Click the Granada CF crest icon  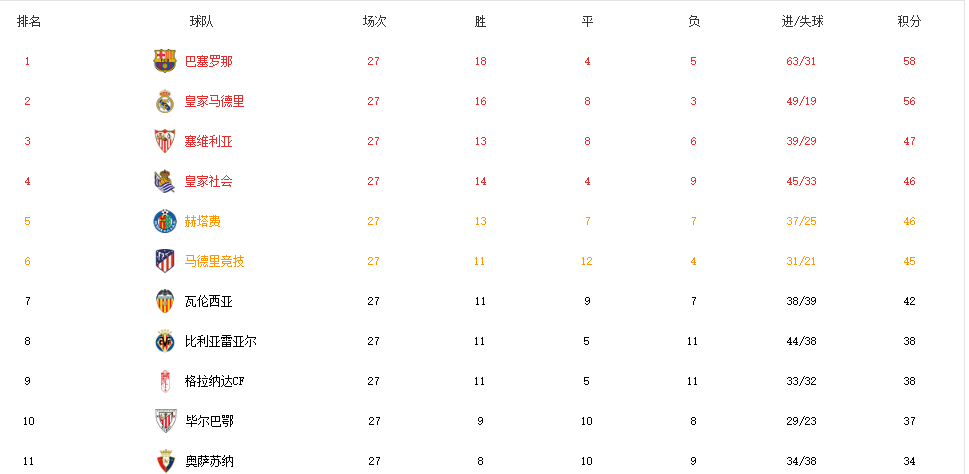pyautogui.click(x=164, y=381)
